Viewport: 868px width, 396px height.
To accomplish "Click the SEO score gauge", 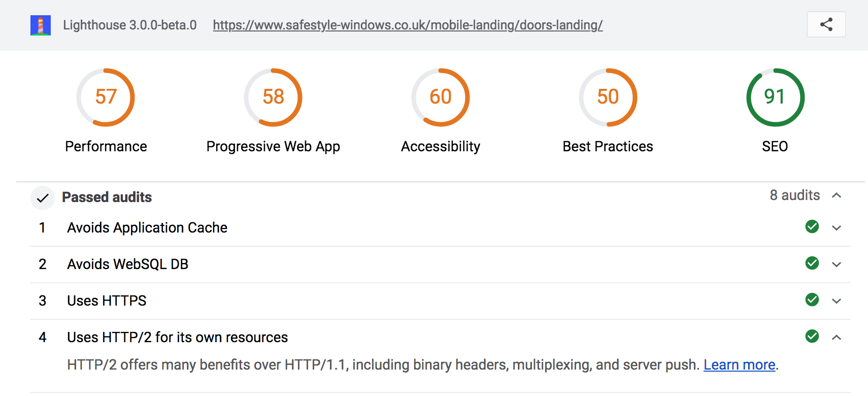I will 774,97.
